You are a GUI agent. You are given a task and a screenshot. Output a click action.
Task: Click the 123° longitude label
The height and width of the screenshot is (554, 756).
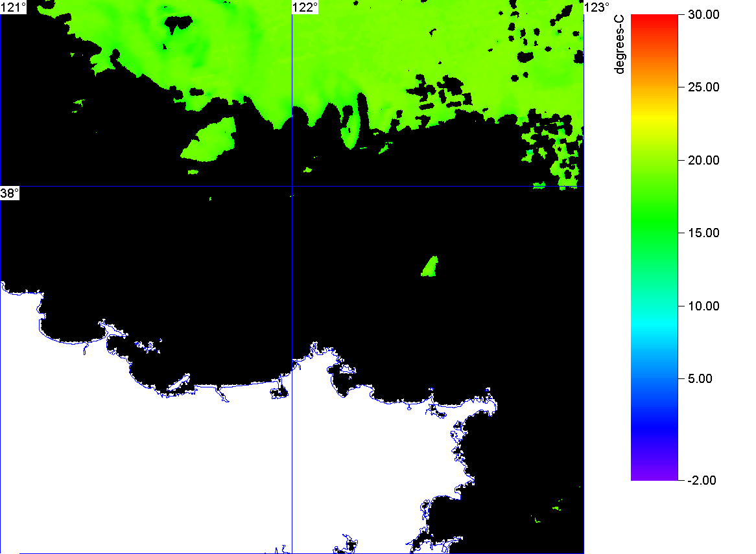coord(597,7)
